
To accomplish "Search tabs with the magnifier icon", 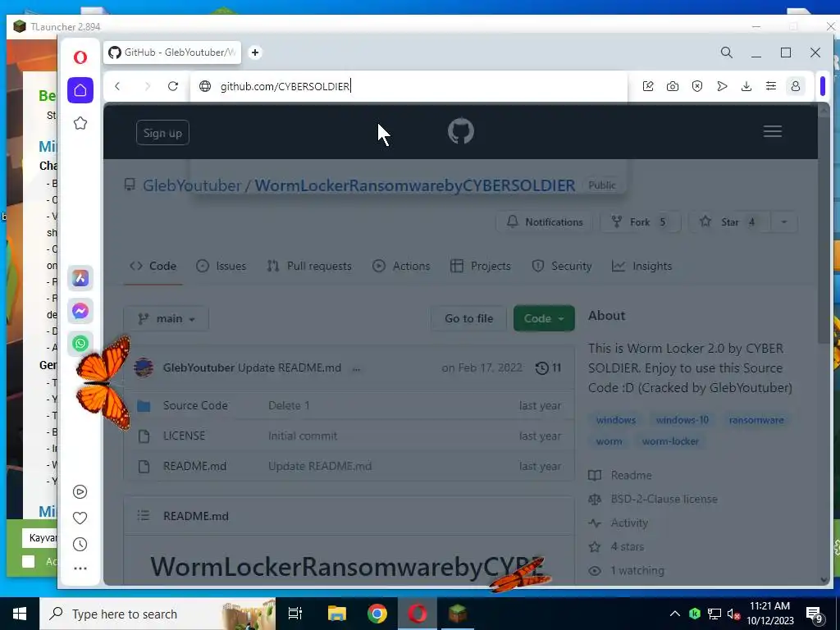I will pyautogui.click(x=727, y=52).
